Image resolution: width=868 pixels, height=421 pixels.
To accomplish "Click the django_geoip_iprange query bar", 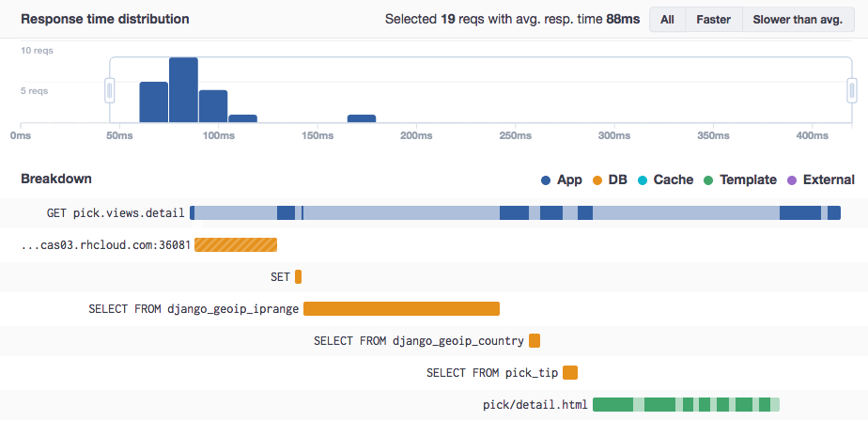I will coord(401,309).
